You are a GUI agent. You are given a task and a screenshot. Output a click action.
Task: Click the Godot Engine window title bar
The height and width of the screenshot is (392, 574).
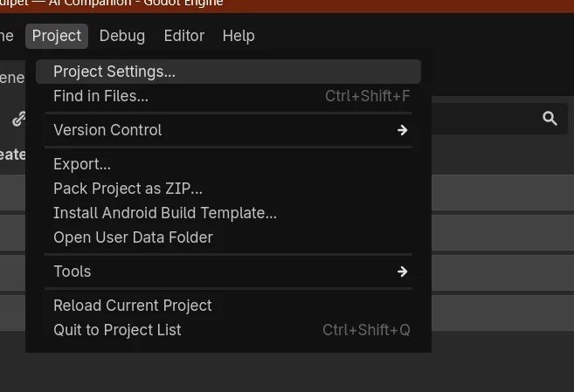point(287,5)
